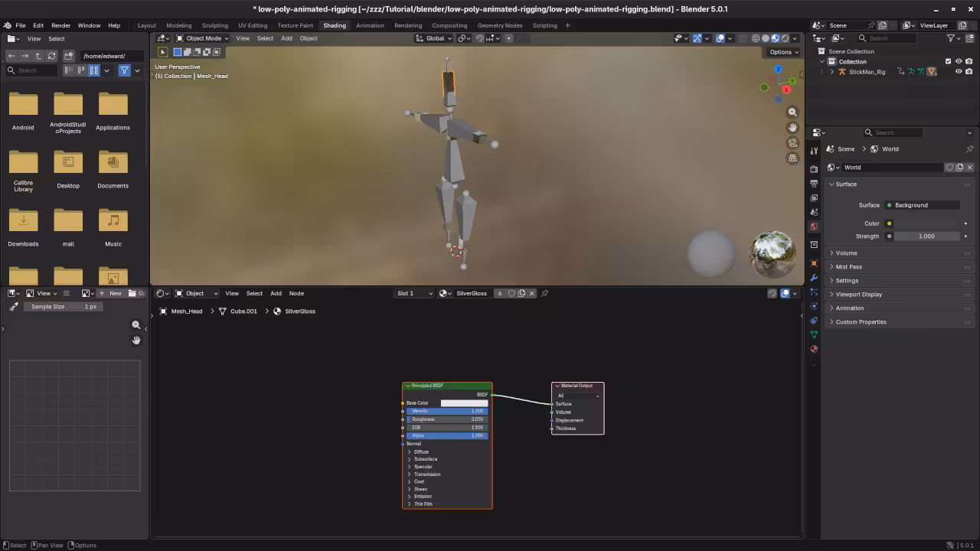Pin the SilverGloss material in node editor header
This screenshot has width=980, height=551.
[x=544, y=293]
